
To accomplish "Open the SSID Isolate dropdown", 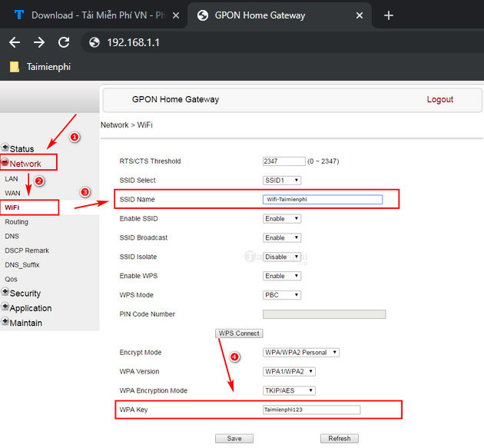I will 282,257.
